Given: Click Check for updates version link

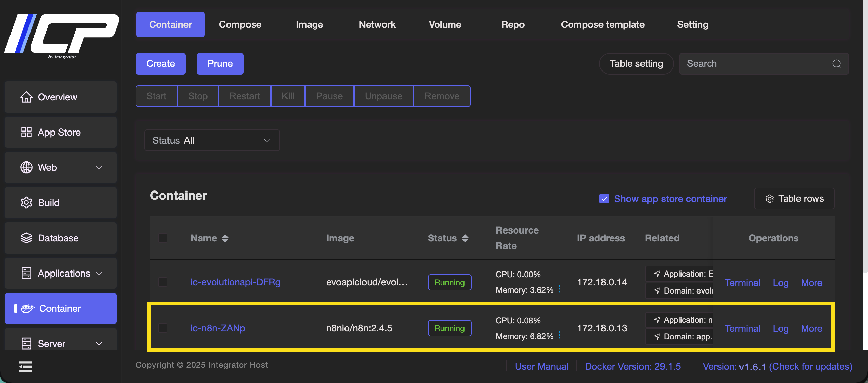Looking at the screenshot, I should pos(810,366).
